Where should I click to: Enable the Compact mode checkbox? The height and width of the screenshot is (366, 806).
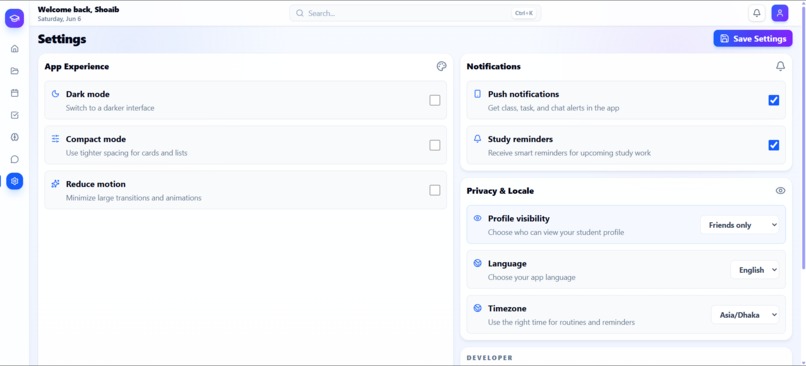pyautogui.click(x=435, y=145)
